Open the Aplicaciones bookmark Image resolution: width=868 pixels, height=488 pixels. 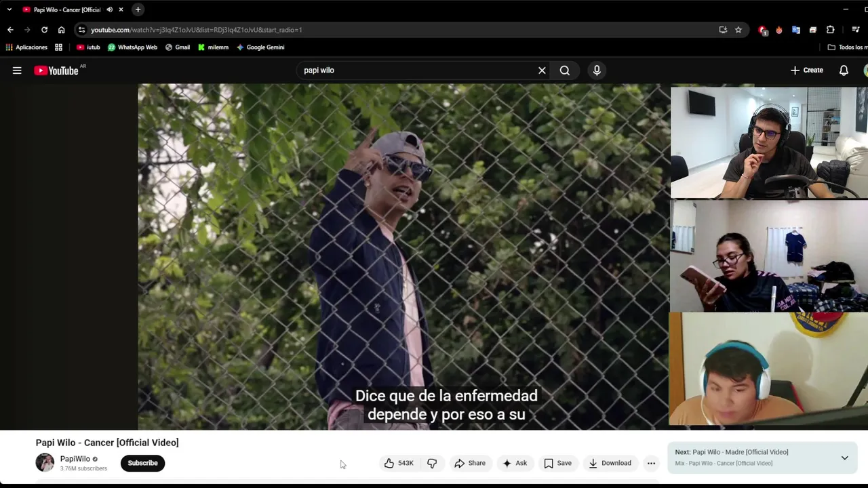point(26,47)
